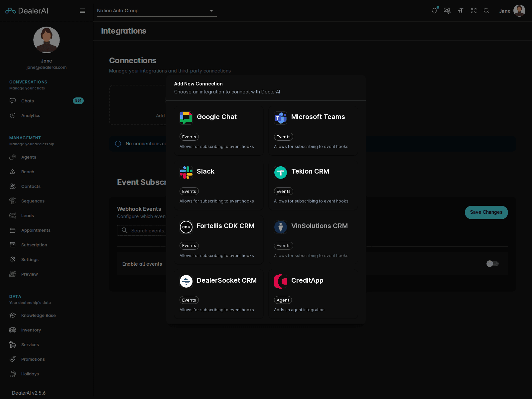This screenshot has width=532, height=399.
Task: Open the message settings icon
Action: pyautogui.click(x=447, y=11)
